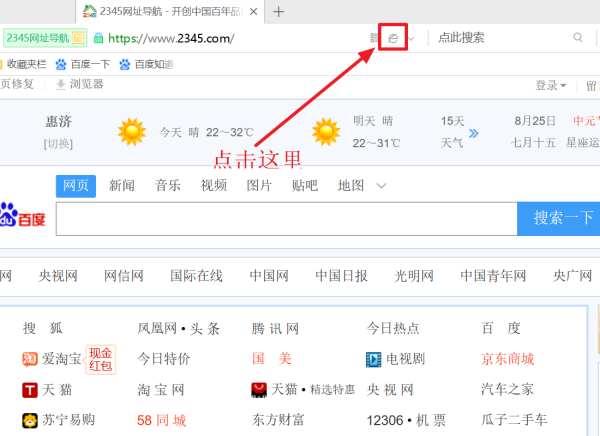Open the 收藏夹栏 bookmarks folder
600x436 pixels.
coord(23,64)
